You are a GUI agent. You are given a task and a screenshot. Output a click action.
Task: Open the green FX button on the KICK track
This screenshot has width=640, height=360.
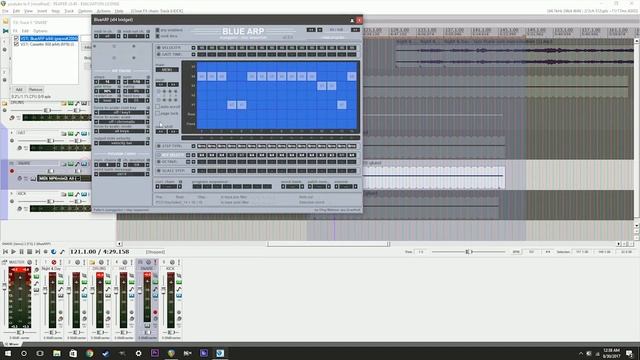(71, 194)
